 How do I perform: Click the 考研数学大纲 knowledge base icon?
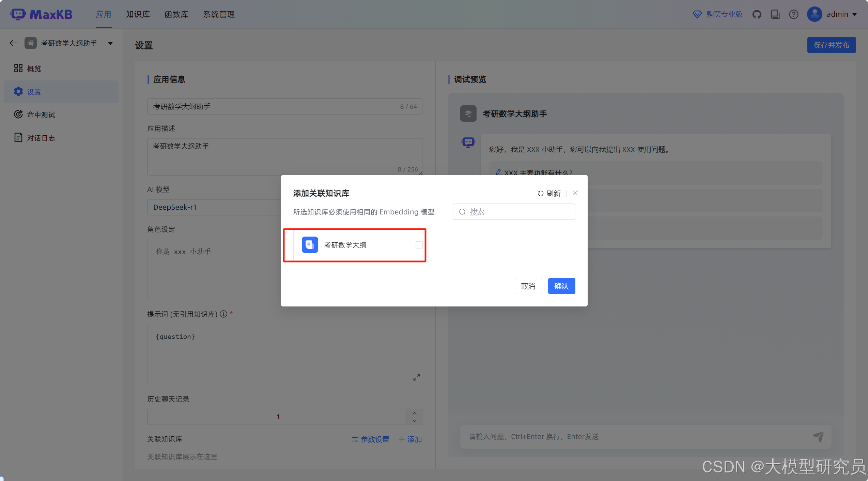(x=310, y=245)
